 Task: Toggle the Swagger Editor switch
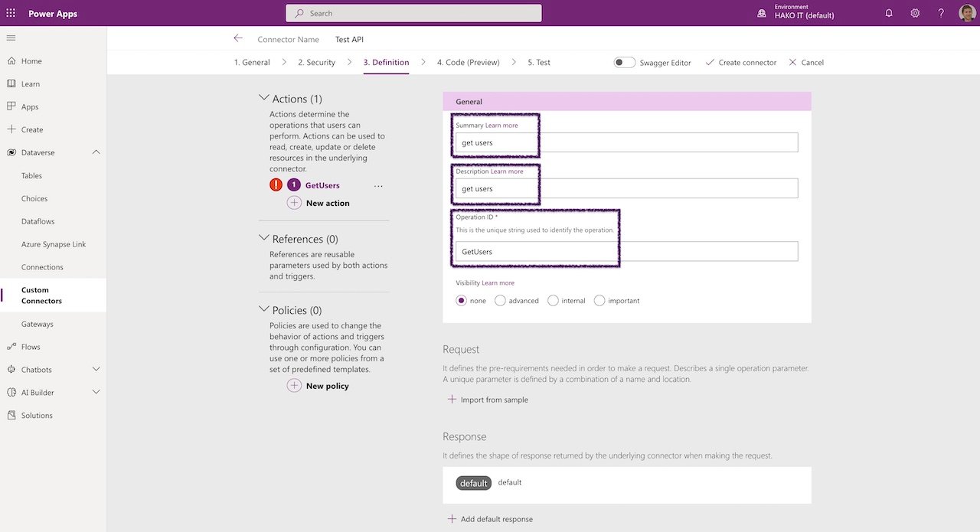click(x=624, y=62)
